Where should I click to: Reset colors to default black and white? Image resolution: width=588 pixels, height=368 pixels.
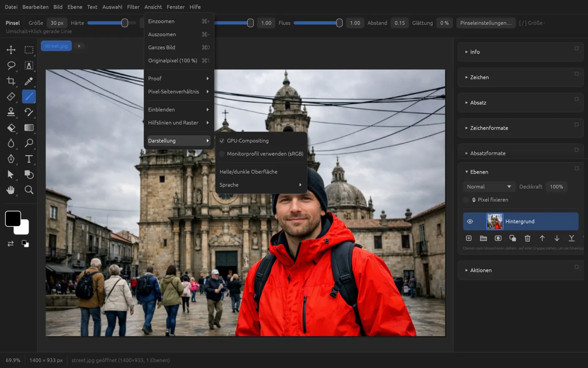pos(25,244)
